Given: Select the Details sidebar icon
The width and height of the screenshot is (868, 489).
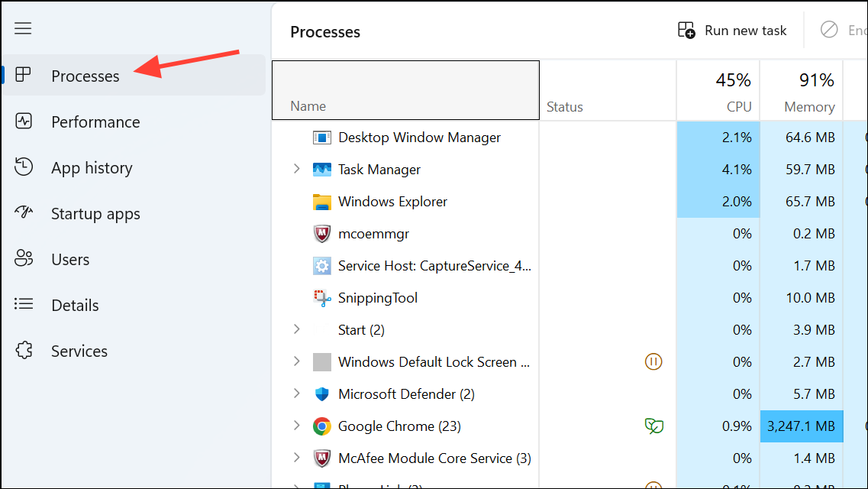Looking at the screenshot, I should click(23, 305).
